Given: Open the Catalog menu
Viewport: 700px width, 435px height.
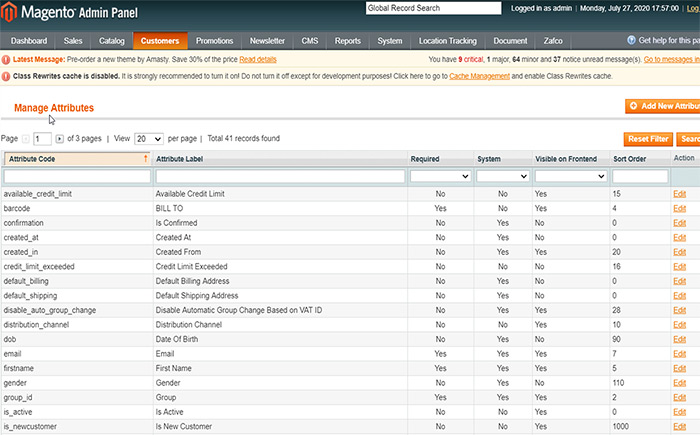Looking at the screenshot, I should [112, 41].
